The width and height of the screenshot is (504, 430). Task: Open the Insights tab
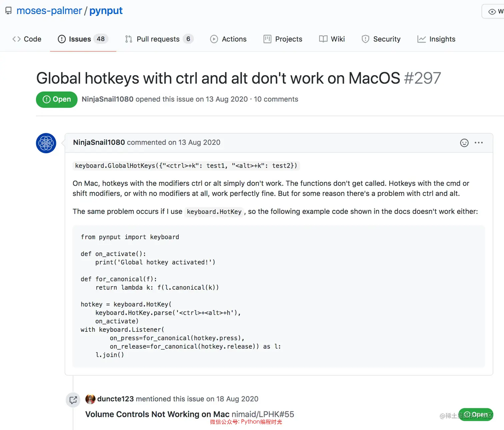tap(436, 39)
